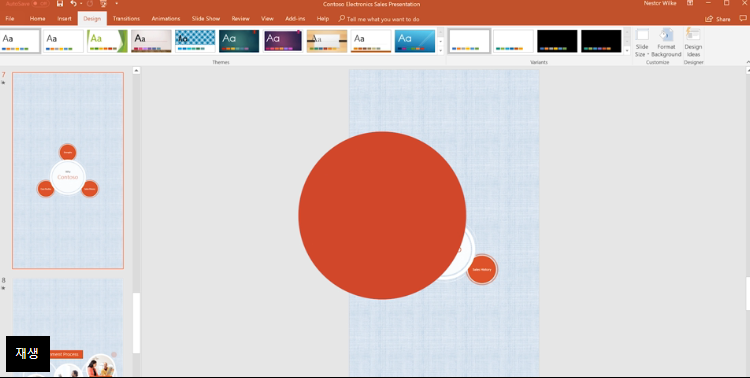Open the File menu

[x=10, y=19]
